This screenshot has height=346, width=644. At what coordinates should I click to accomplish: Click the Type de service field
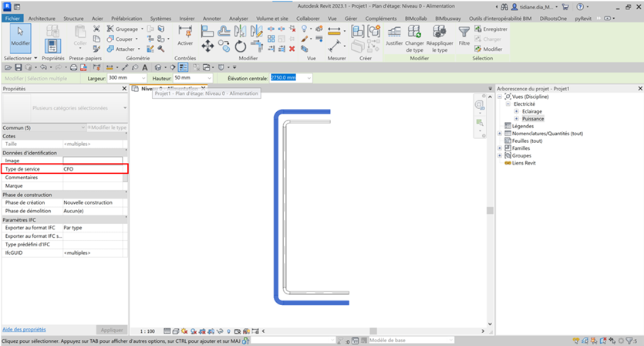pos(93,168)
